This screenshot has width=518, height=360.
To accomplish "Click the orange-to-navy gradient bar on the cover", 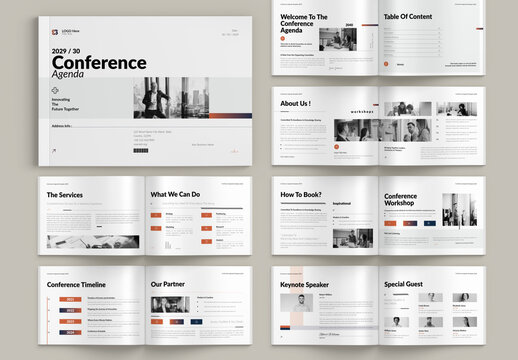I will tap(230, 116).
